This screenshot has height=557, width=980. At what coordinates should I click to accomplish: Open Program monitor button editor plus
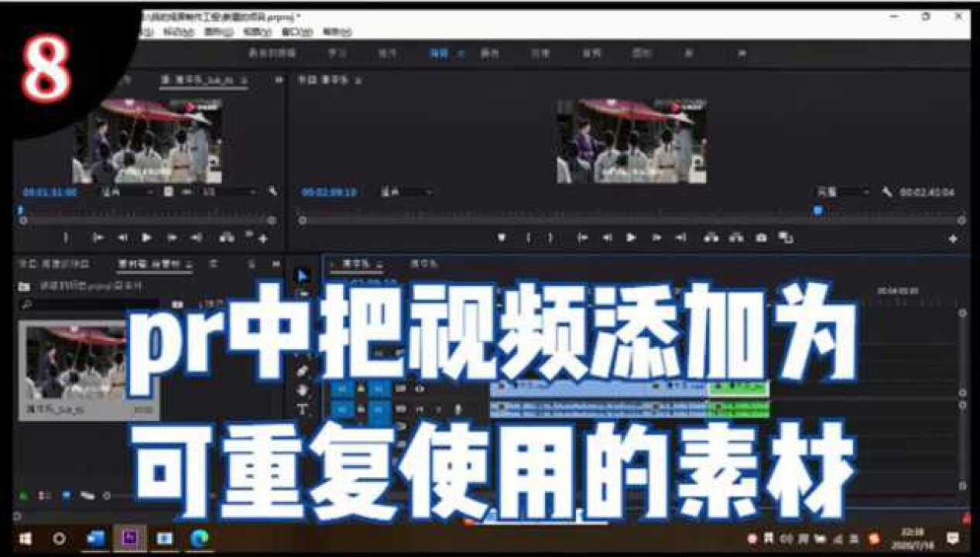(953, 239)
